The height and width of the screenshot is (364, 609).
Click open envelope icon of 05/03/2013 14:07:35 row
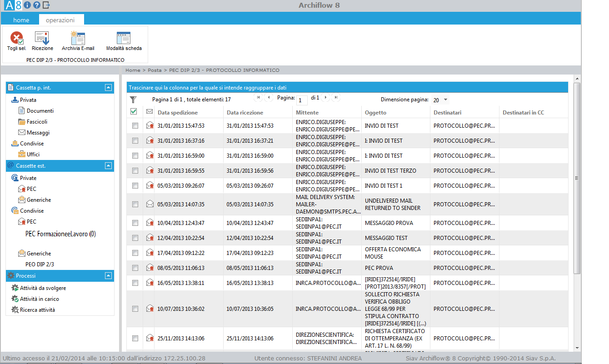pos(149,204)
